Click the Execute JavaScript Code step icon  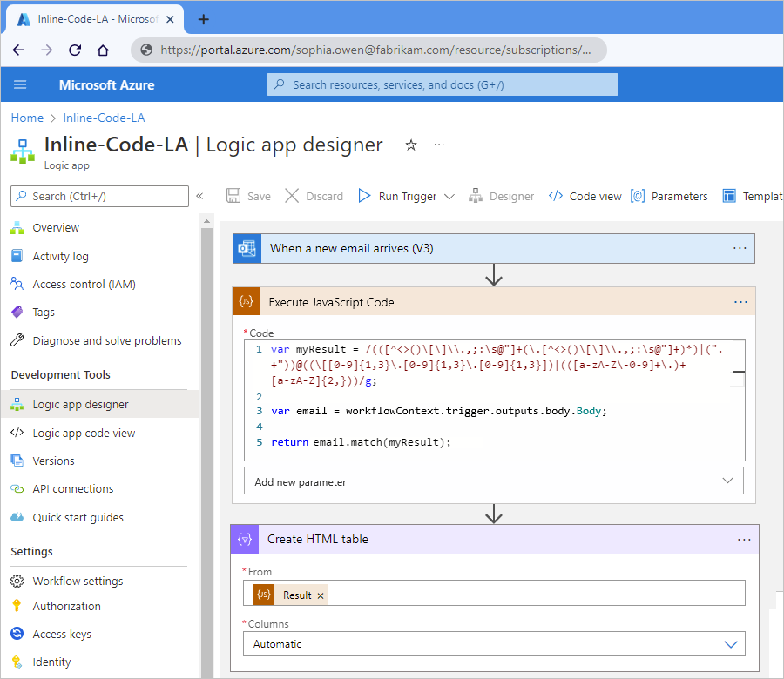[x=245, y=300]
